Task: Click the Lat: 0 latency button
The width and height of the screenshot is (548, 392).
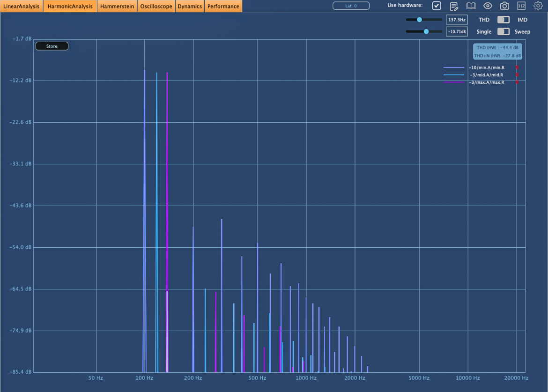Action: coord(351,6)
